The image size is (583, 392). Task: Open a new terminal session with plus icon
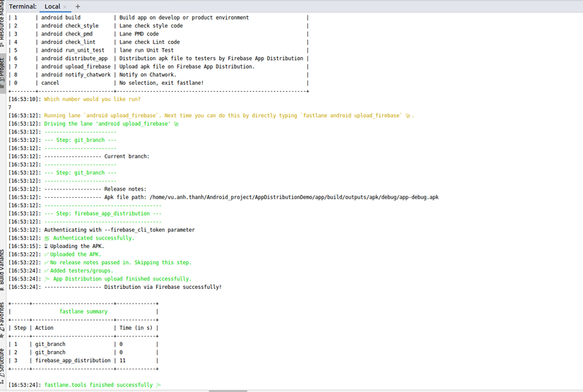coord(77,6)
